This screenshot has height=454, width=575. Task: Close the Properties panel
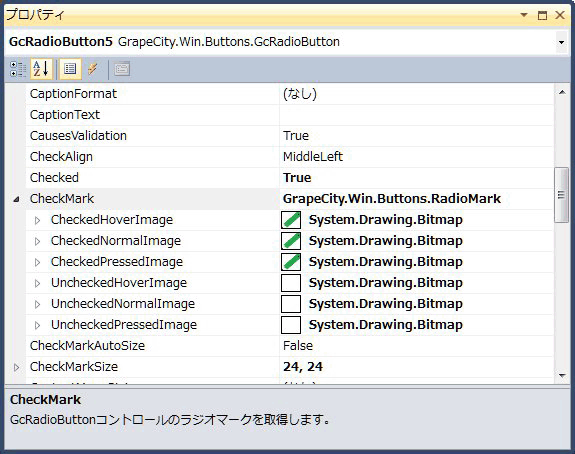coord(560,15)
